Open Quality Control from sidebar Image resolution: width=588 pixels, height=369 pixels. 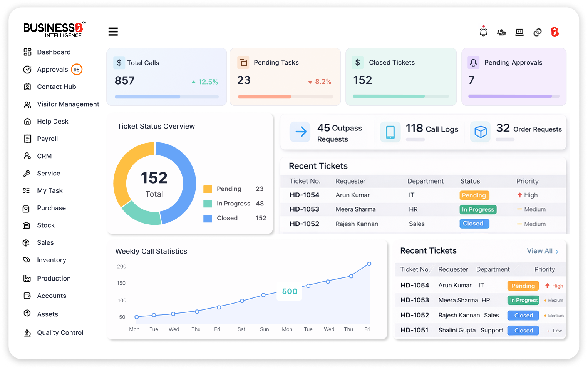pyautogui.click(x=60, y=332)
